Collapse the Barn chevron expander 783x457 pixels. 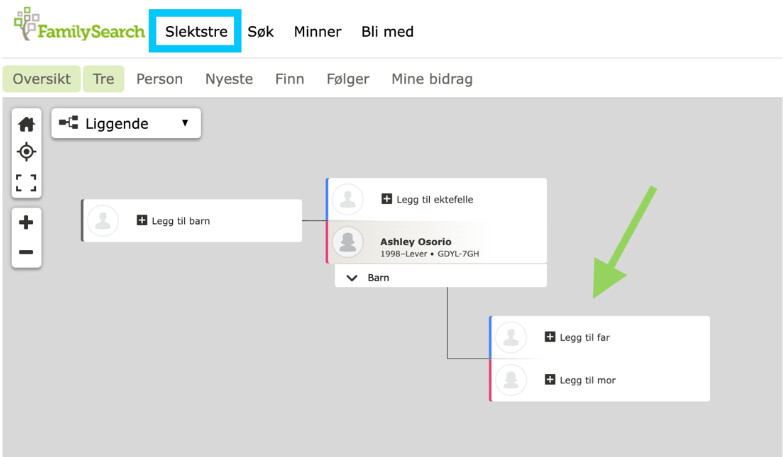pyautogui.click(x=352, y=278)
